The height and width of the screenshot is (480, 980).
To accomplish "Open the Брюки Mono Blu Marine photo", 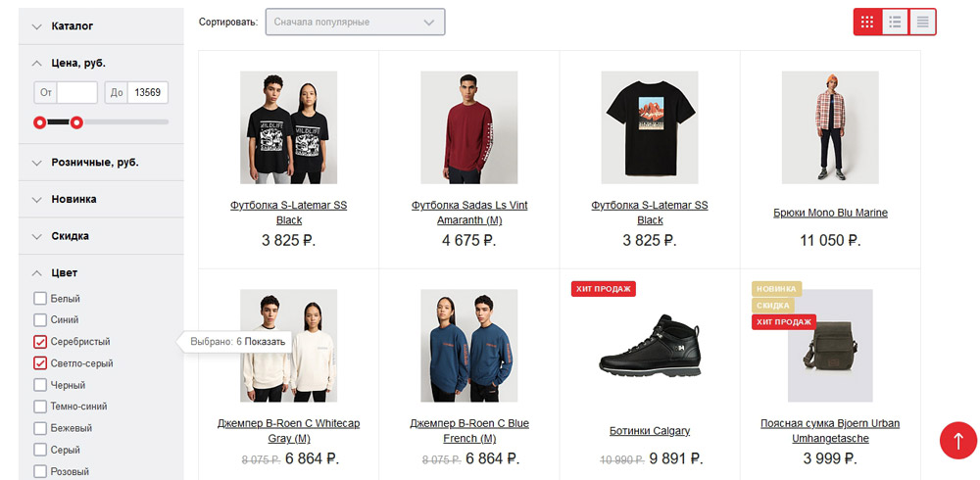I will 830,127.
